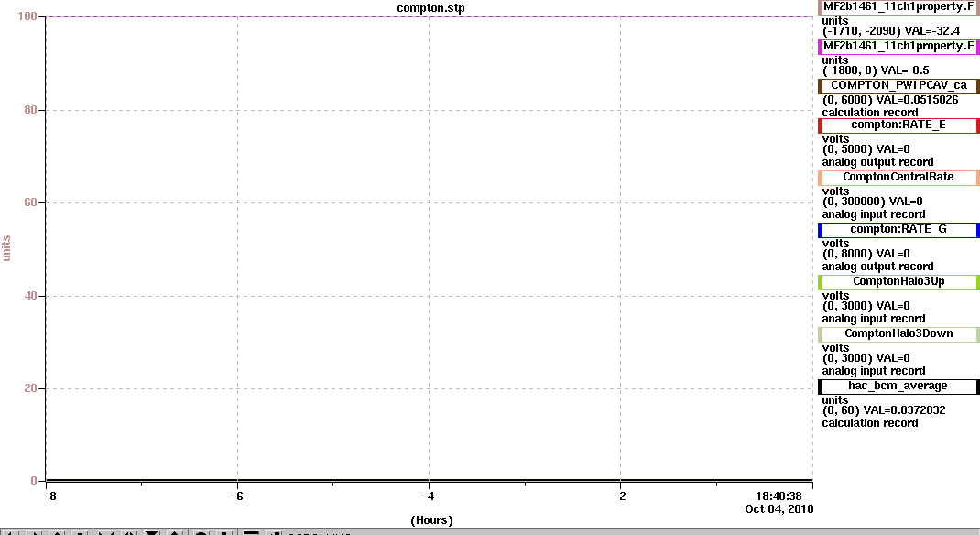This screenshot has height=535, width=980.
Task: Select the MF2b1461_11ch1property.E legend entry
Action: pyautogui.click(x=898, y=47)
